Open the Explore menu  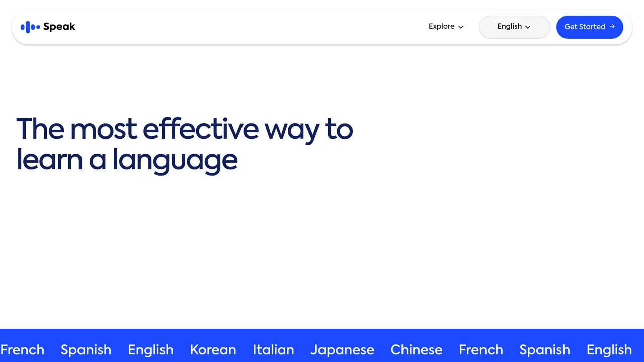pos(446,27)
